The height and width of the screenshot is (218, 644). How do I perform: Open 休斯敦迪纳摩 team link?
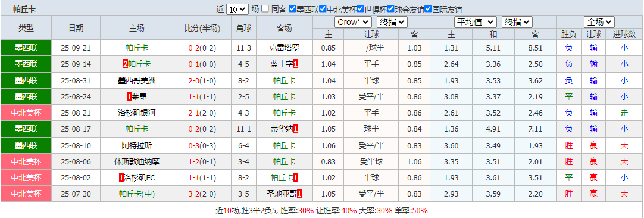[137, 161]
